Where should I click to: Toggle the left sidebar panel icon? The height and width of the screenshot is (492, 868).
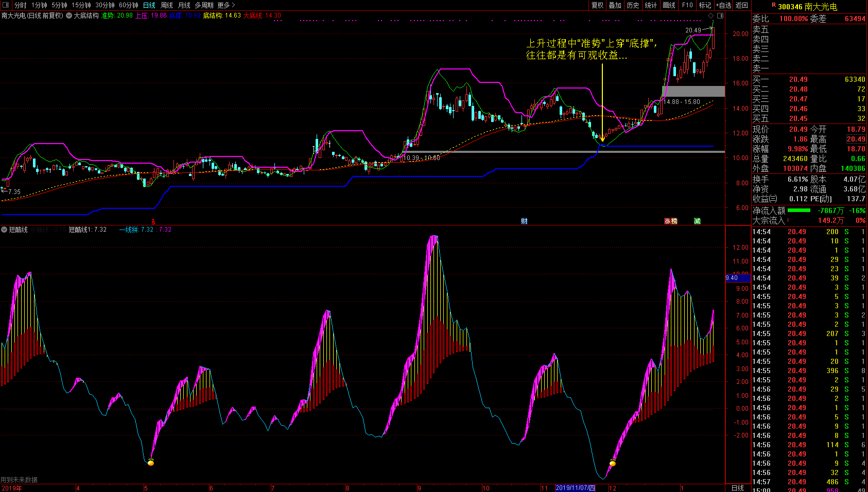[6, 5]
